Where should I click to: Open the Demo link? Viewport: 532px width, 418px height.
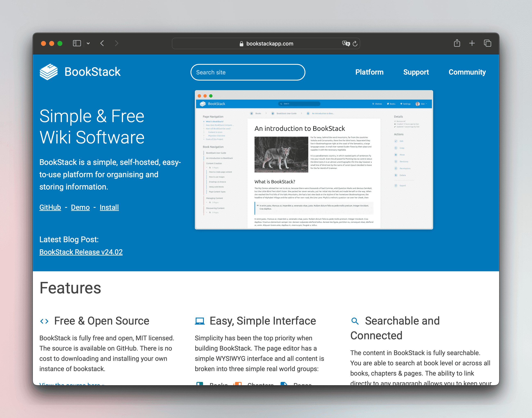80,207
